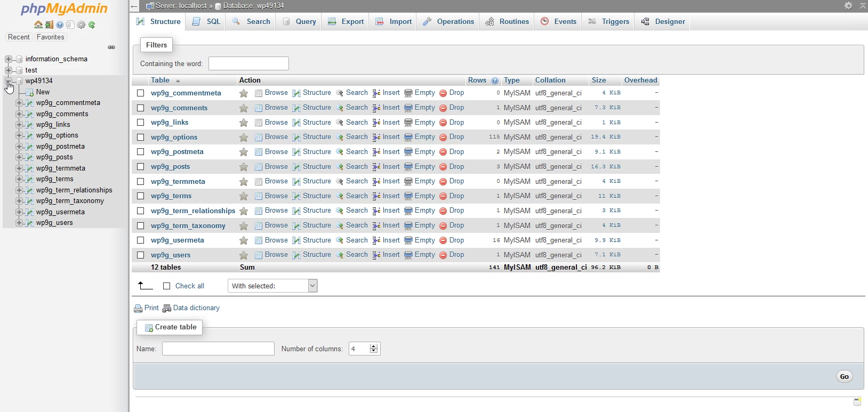The width and height of the screenshot is (868, 412).
Task: Click the navigation panel link chain icon
Action: point(111,47)
